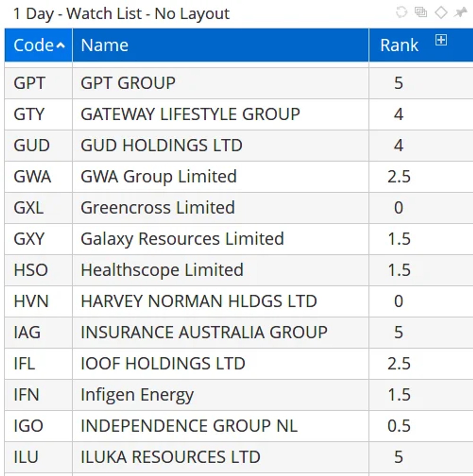
Task: Select Healthscope Limited name
Action: tap(221, 270)
